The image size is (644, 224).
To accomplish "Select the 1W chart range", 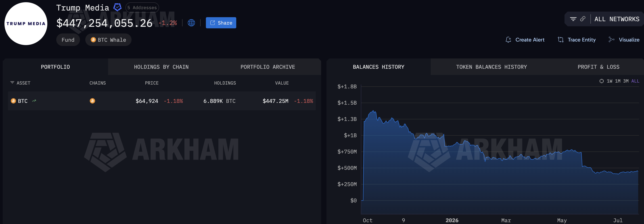I will coord(610,81).
